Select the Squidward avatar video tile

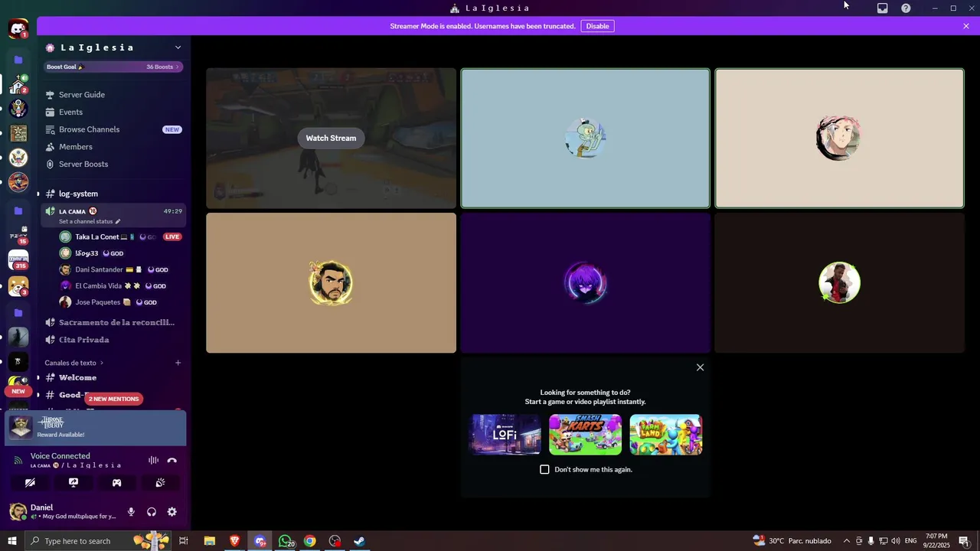point(586,139)
